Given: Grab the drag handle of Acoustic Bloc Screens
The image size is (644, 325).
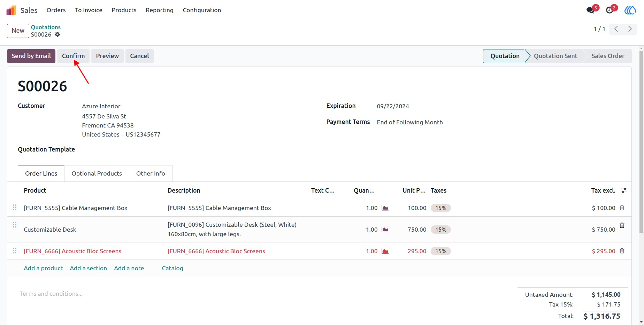Looking at the screenshot, I should click(x=15, y=251).
